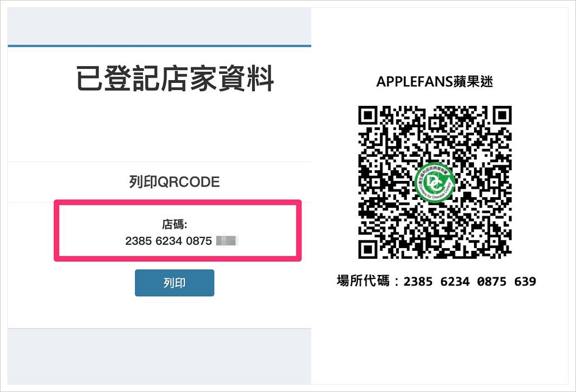Click the green CDC logo inside QR code
Image resolution: width=576 pixels, height=392 pixels.
(435, 183)
